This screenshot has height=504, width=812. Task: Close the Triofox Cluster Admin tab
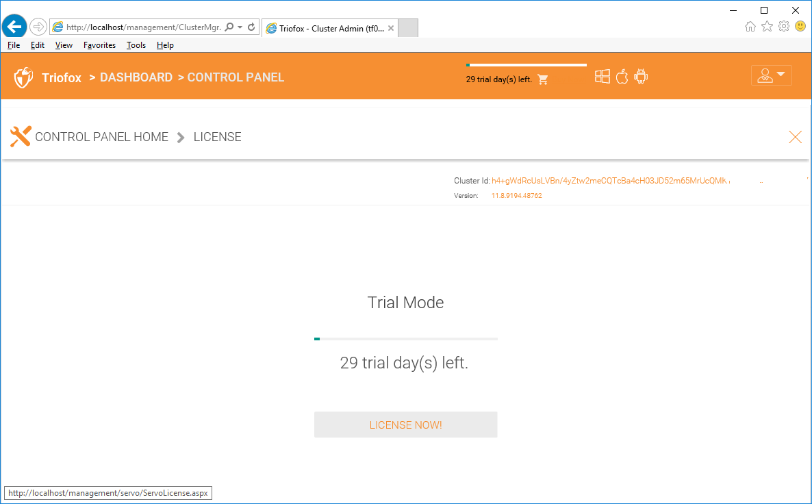click(x=391, y=29)
